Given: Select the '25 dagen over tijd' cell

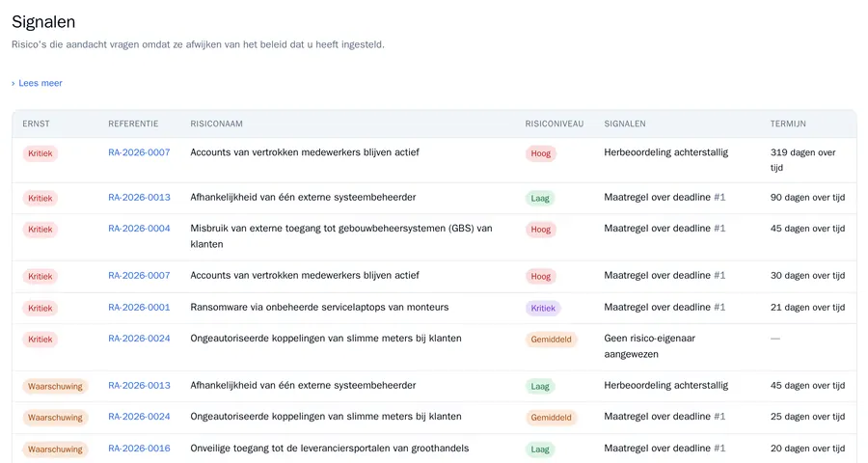Looking at the screenshot, I should pos(807,417).
